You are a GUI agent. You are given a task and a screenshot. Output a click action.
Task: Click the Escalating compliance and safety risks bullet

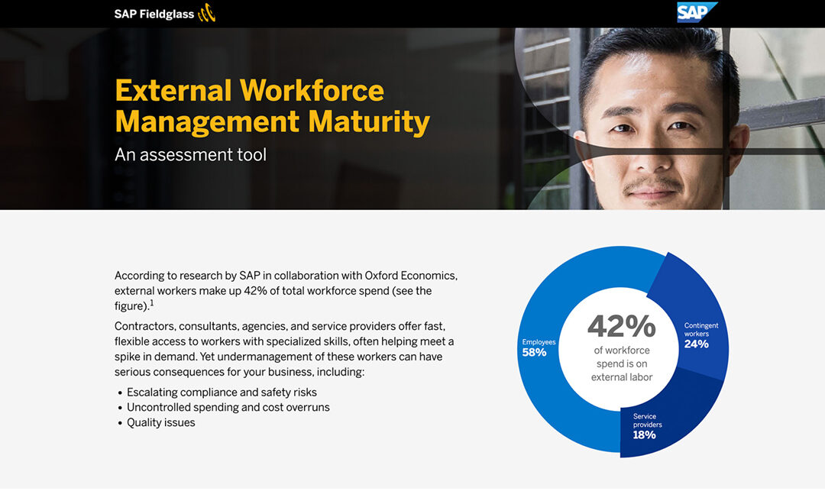221,392
